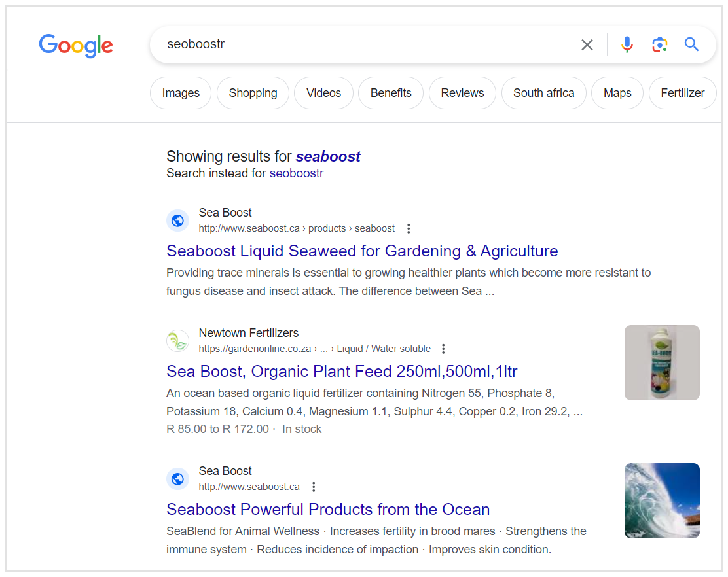Click the Newtown Fertilizers site favicon
The width and height of the screenshot is (728, 577).
(177, 341)
